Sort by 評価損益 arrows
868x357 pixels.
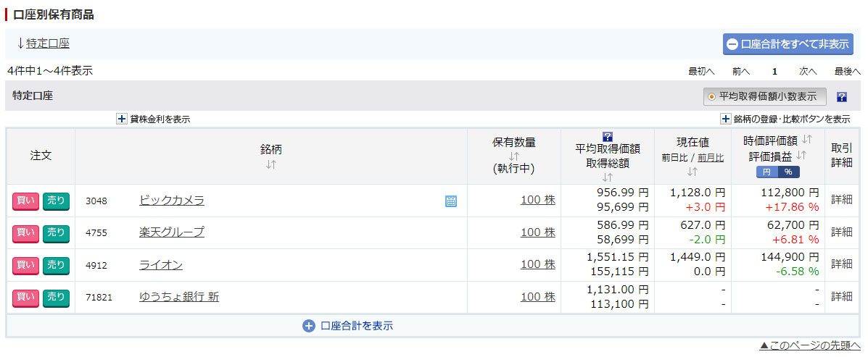coord(801,155)
